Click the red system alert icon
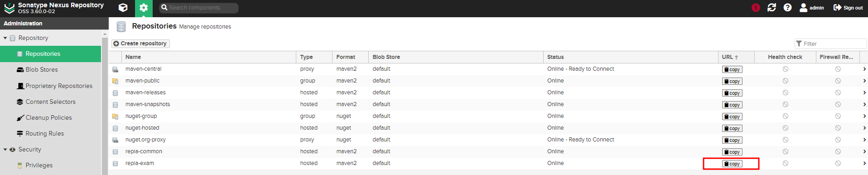Viewport: 868px width, 175px height. click(756, 8)
